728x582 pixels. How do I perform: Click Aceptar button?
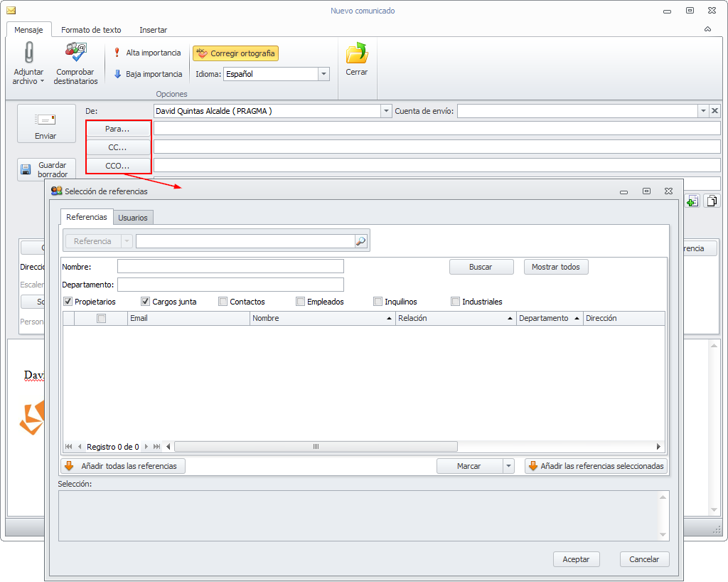pos(576,559)
